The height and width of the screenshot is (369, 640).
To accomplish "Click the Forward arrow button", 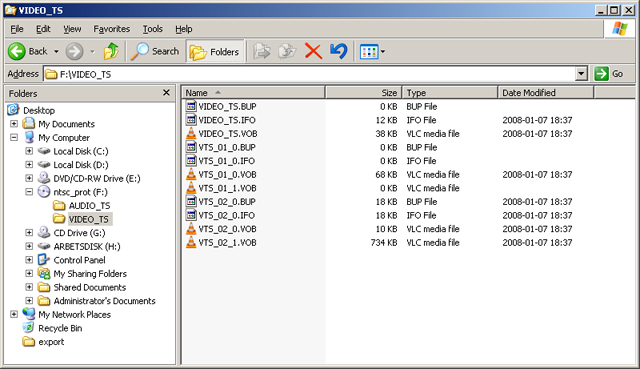I will point(75,51).
